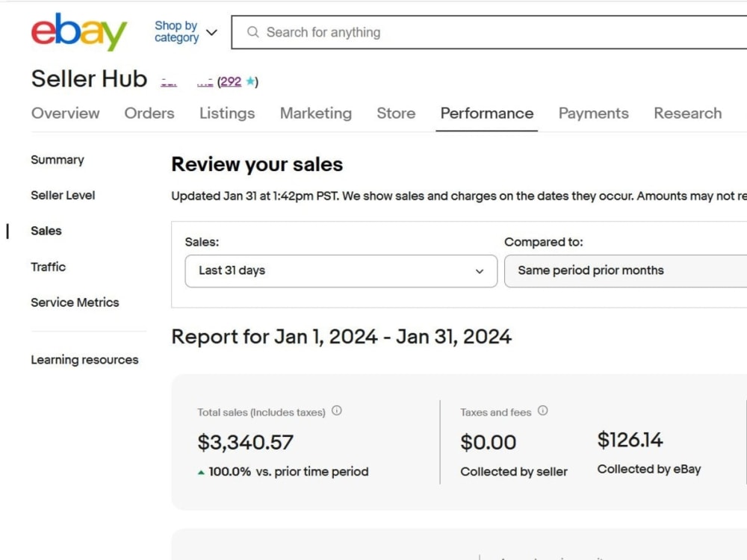The image size is (747, 560).
Task: Open Taxes and fees info icon
Action: tap(542, 411)
